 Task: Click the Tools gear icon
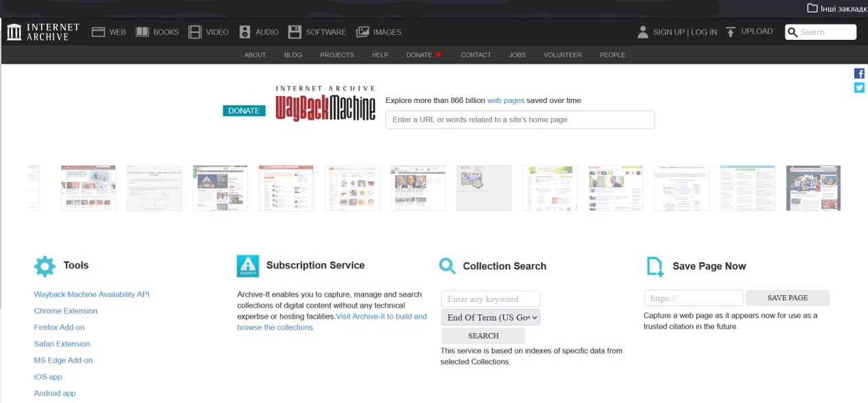45,266
